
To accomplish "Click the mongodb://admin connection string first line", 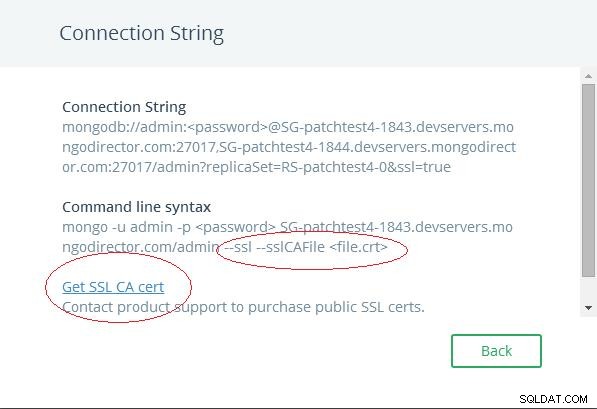I will click(x=288, y=127).
